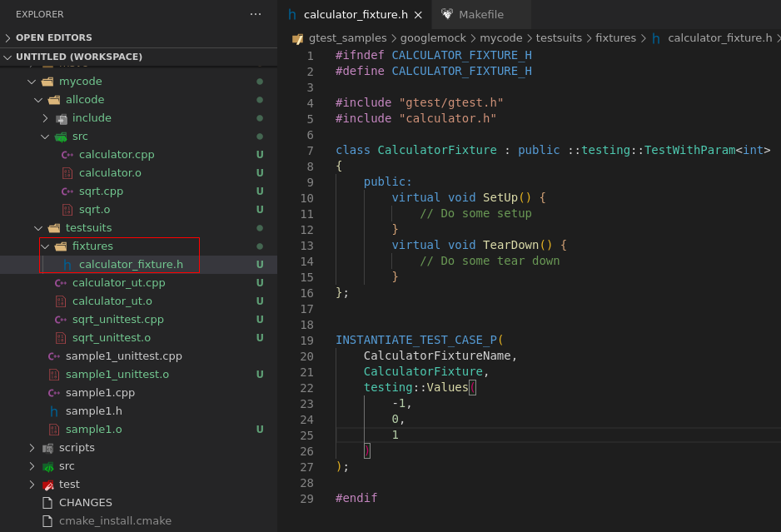Click the Makefile tab icon
781x532 pixels.
pos(447,14)
